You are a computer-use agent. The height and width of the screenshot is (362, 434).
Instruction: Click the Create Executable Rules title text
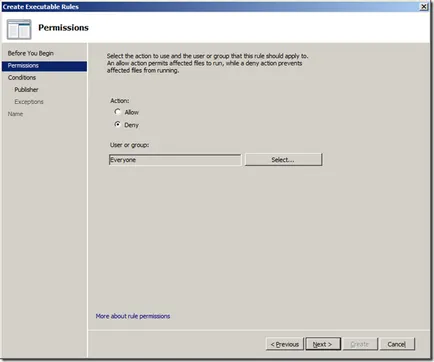point(41,7)
